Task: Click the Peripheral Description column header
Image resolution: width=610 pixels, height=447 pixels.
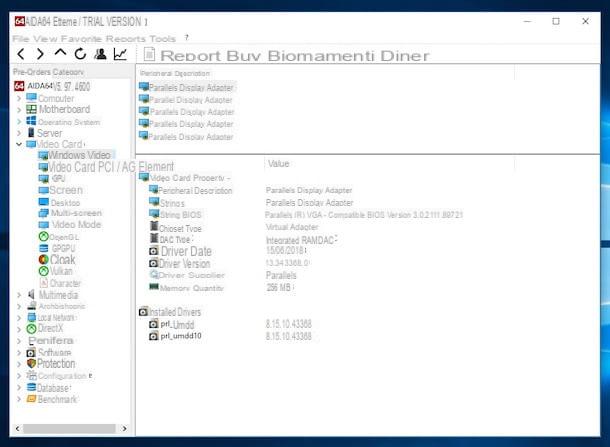Action: coord(175,73)
